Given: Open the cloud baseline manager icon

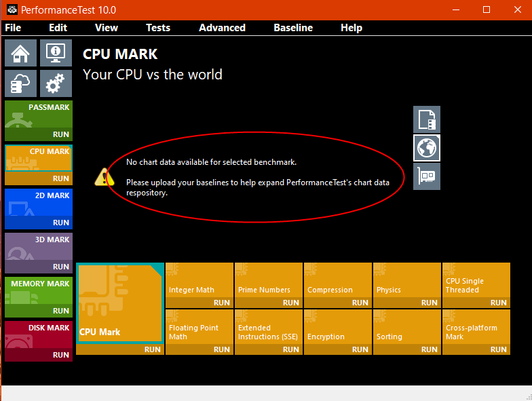Looking at the screenshot, I should (x=20, y=83).
